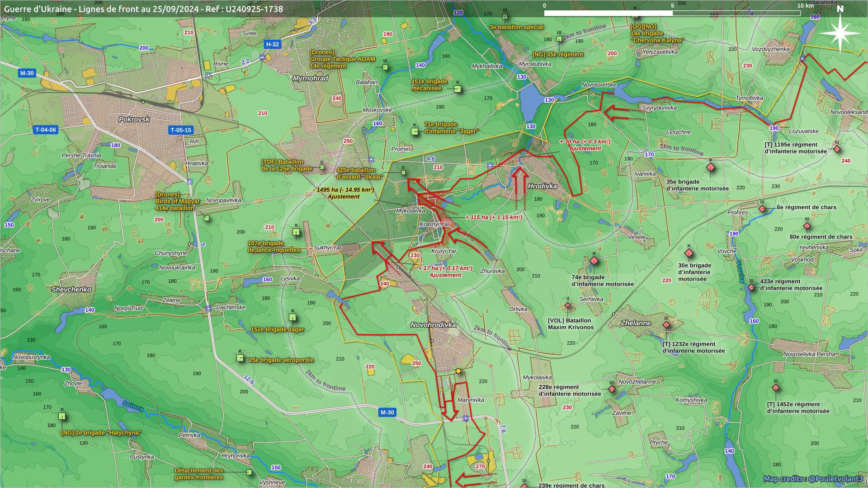Click the 74e brigade motorisée red marker
Image resolution: width=868 pixels, height=488 pixels.
tap(594, 261)
